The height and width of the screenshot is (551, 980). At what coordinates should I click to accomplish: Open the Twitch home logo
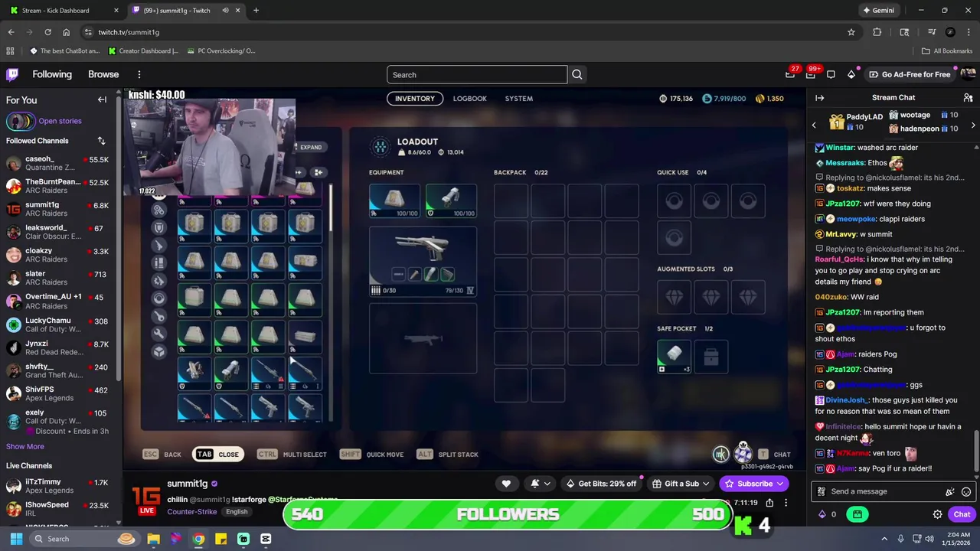[x=12, y=74]
